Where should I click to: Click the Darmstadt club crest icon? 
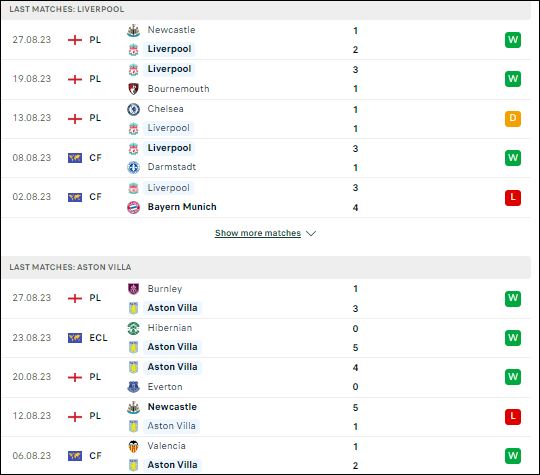pos(133,167)
